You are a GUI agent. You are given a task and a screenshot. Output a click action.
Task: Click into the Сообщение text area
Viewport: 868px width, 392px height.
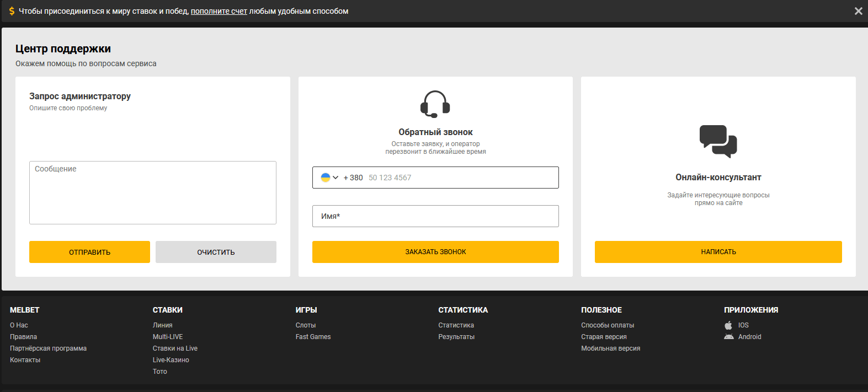tap(153, 192)
